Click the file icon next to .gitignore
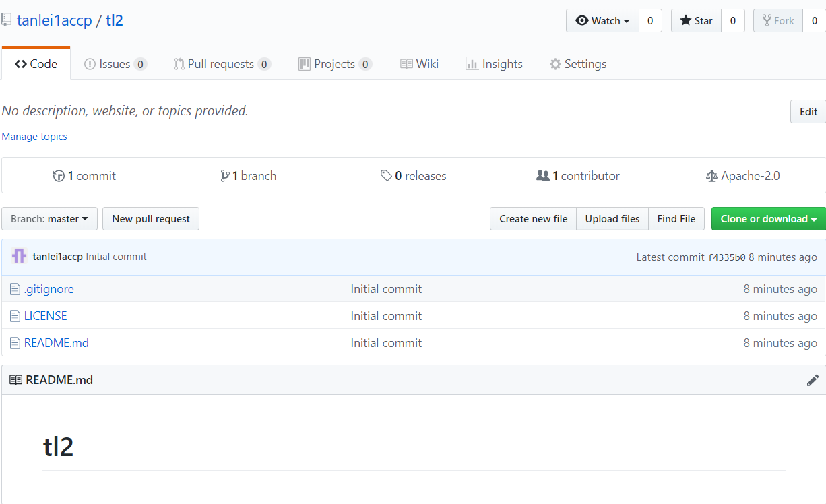This screenshot has height=504, width=826. click(x=15, y=289)
